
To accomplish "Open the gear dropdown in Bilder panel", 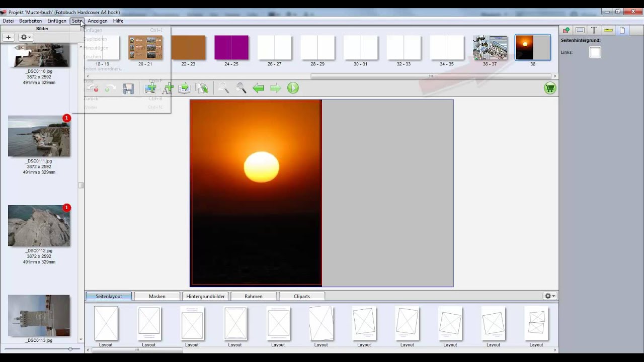I will point(25,37).
